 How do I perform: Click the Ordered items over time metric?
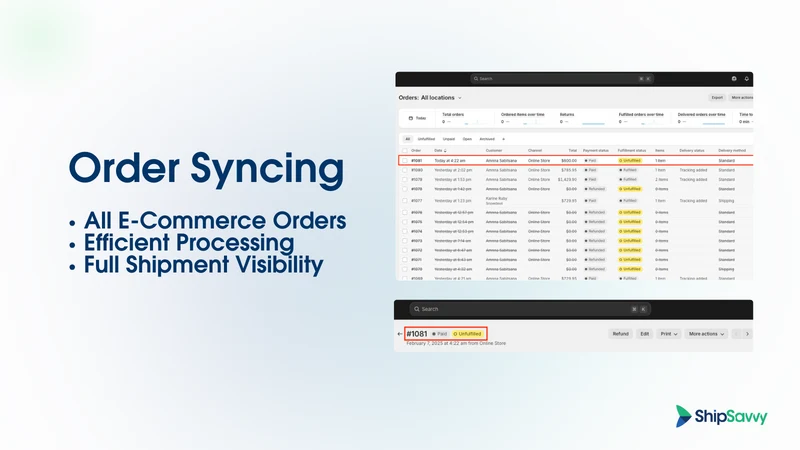tap(524, 118)
